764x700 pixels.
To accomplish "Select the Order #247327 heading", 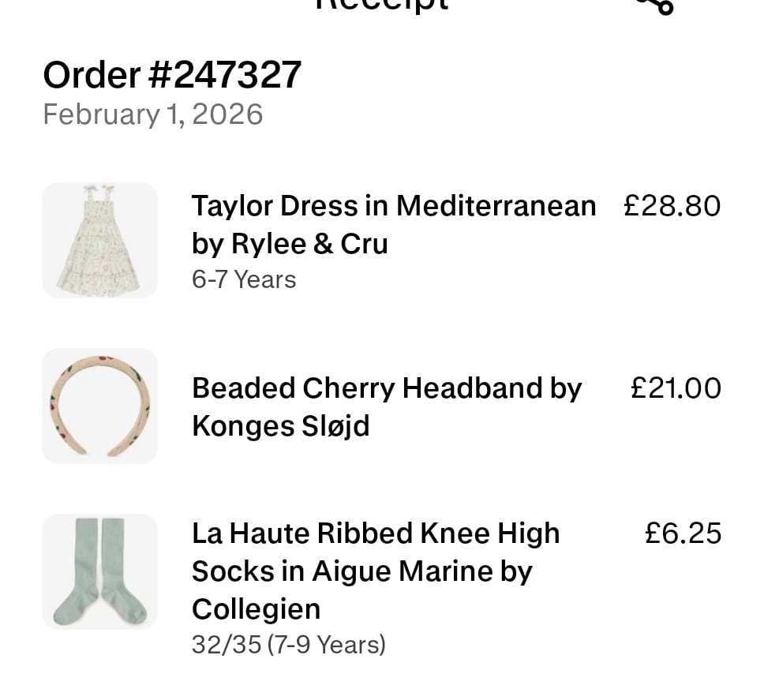I will coord(172,75).
